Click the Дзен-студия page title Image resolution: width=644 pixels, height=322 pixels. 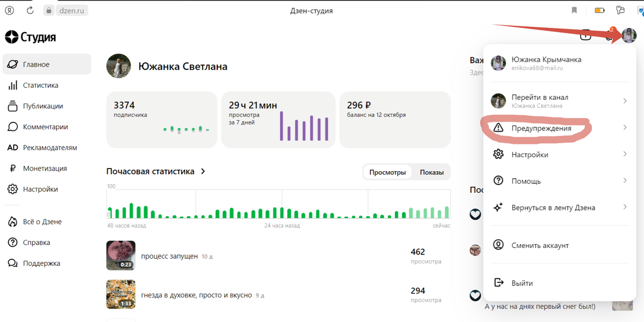coord(311,10)
